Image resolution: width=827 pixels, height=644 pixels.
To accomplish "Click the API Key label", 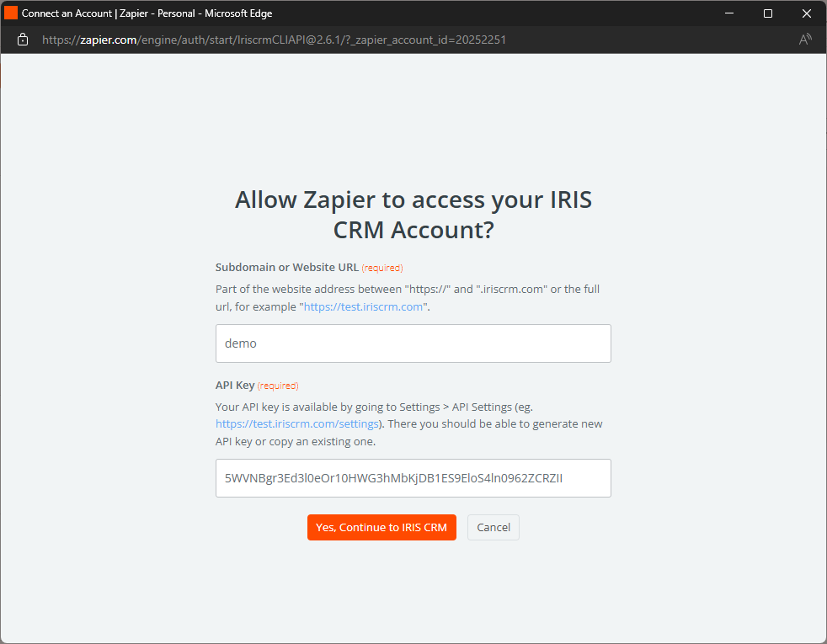I will (235, 385).
